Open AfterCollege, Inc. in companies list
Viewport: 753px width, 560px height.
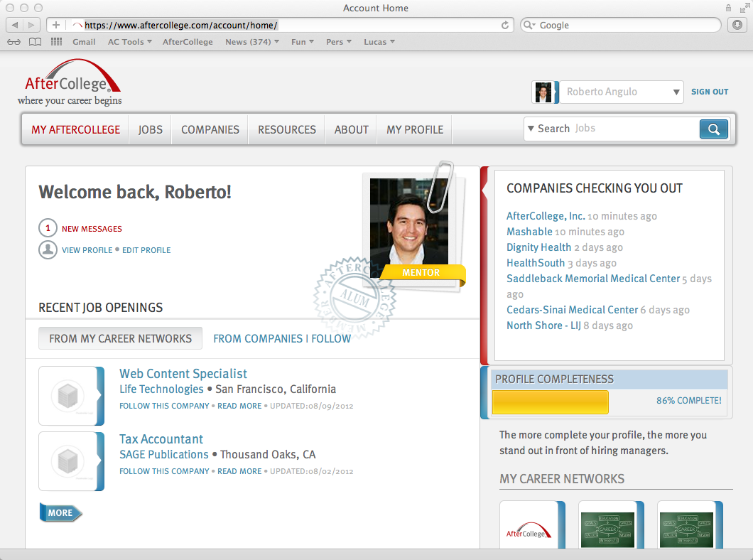(546, 215)
